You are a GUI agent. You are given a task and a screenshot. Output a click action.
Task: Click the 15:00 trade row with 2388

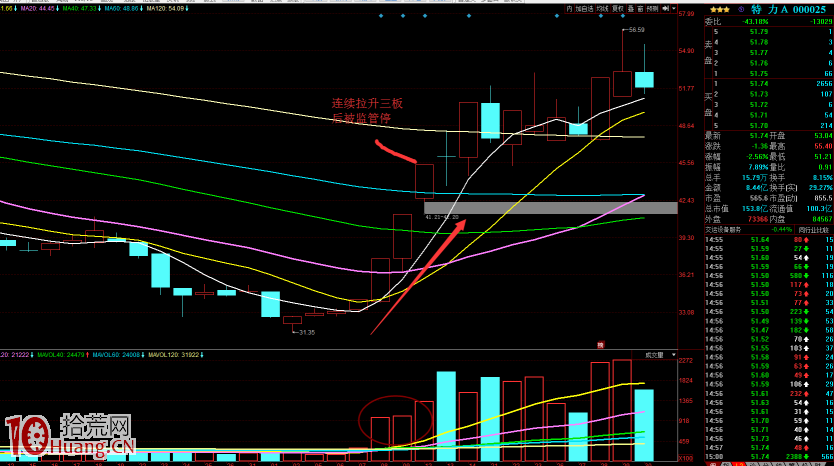pyautogui.click(x=769, y=456)
